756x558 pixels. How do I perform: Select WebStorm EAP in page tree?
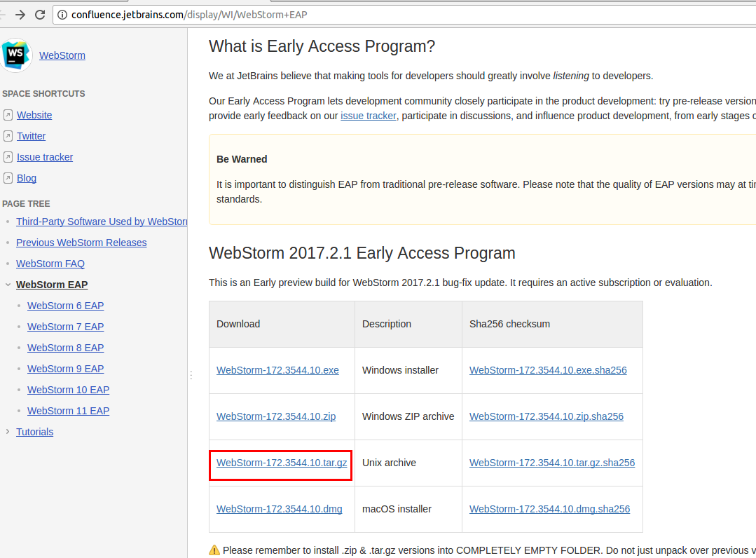pyautogui.click(x=52, y=285)
